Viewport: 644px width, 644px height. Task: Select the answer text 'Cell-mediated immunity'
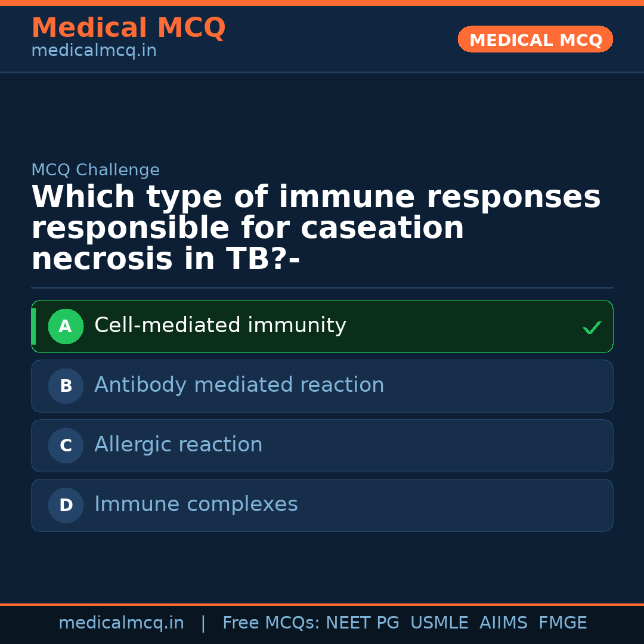tap(220, 326)
